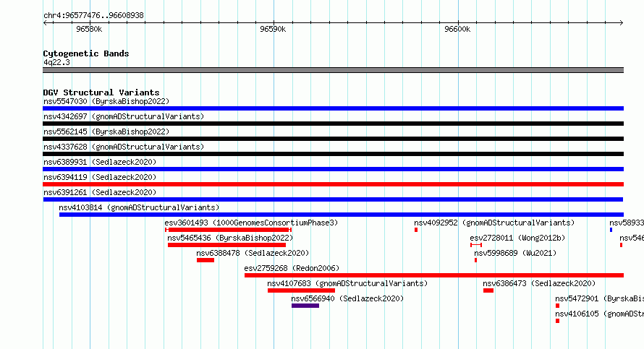Click the 96580k ruler label
The height and width of the screenshot is (349, 644).
click(x=89, y=29)
